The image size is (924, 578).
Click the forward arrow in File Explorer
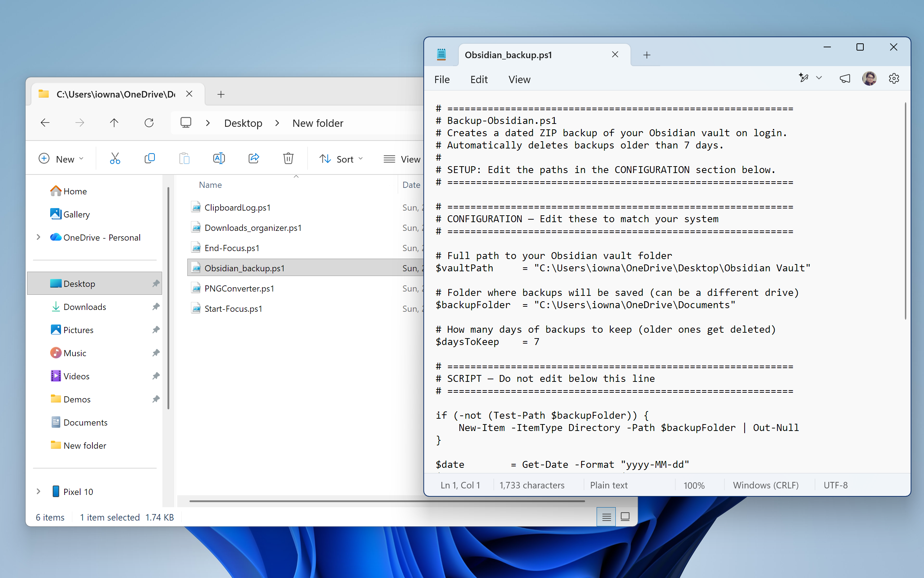coord(79,123)
